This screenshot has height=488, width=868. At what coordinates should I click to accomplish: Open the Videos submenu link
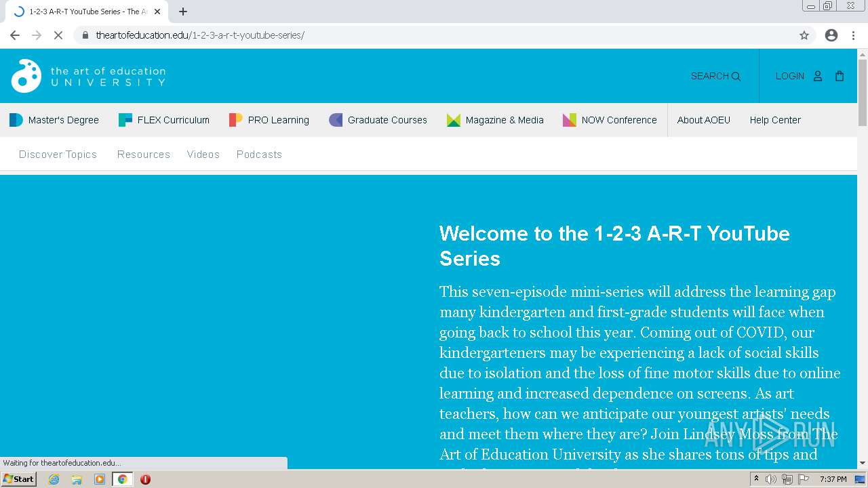(x=203, y=155)
